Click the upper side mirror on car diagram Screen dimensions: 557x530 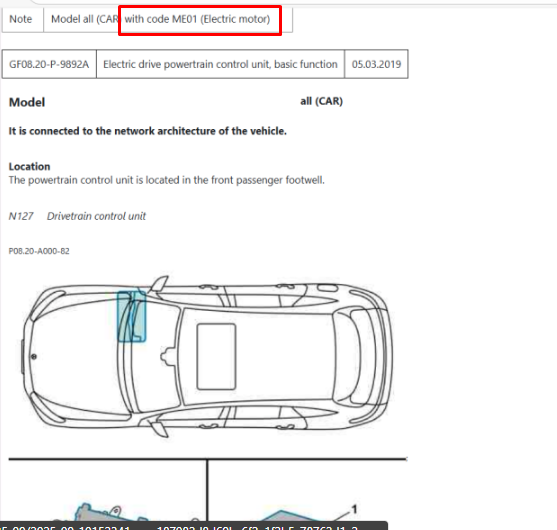coord(159,284)
